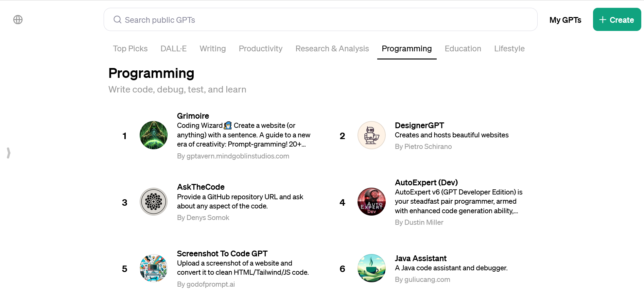Open the Java Assistant title link
This screenshot has width=644, height=305.
[x=420, y=258]
